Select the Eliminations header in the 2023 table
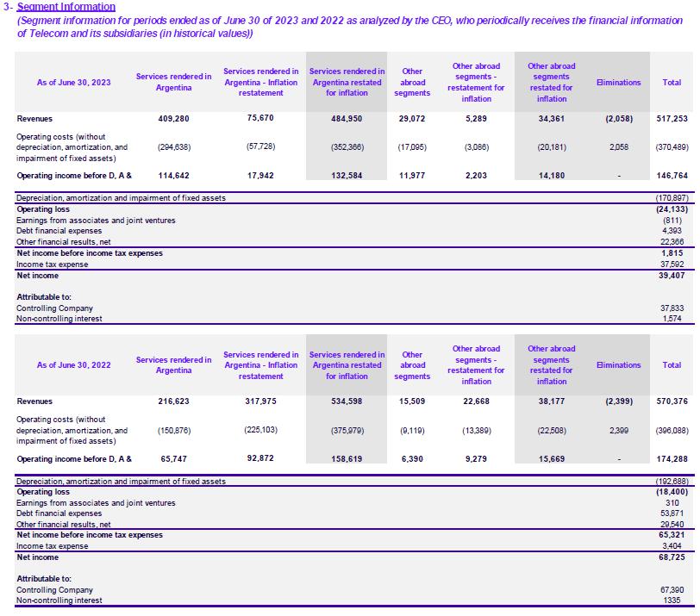The image size is (700, 616). click(618, 83)
